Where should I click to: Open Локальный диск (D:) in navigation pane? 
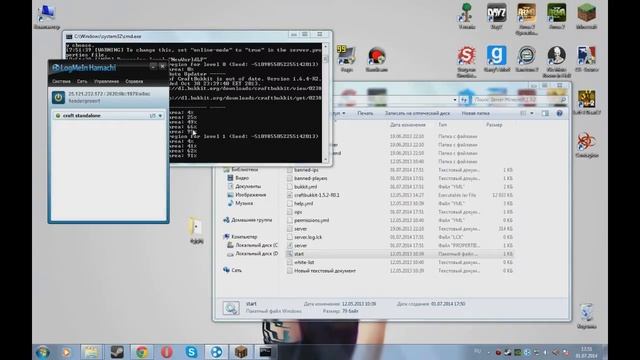click(256, 253)
